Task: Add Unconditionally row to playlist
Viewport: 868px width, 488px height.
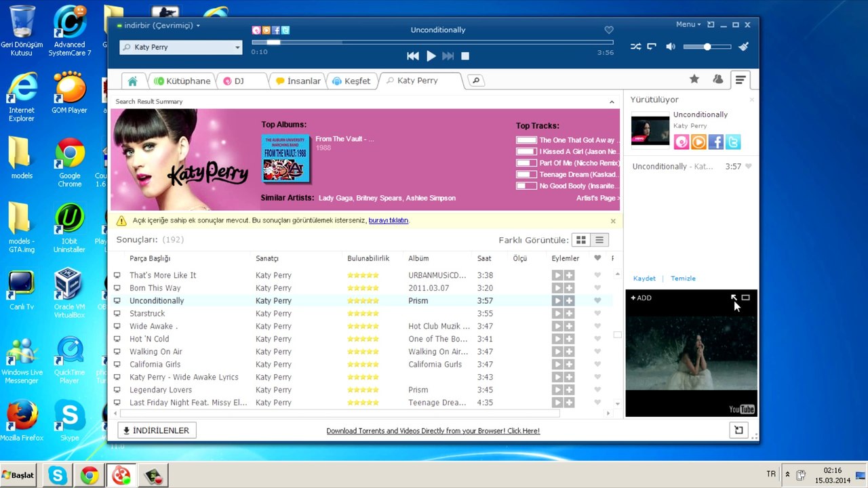Action: tap(569, 301)
